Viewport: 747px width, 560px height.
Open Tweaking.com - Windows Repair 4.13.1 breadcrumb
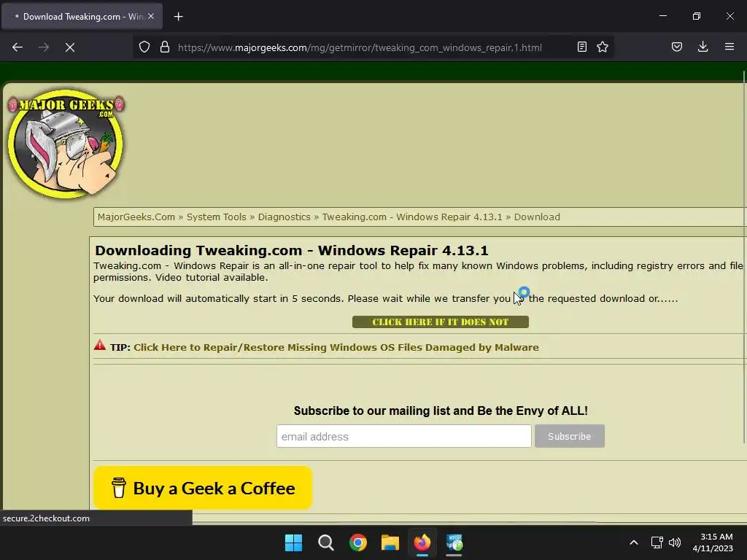[x=412, y=217]
